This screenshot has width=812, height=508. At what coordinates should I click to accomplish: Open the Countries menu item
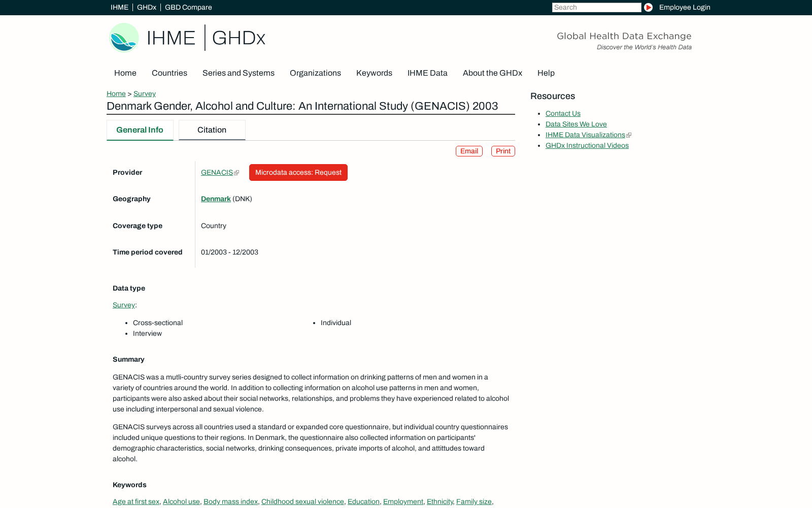[x=170, y=73]
